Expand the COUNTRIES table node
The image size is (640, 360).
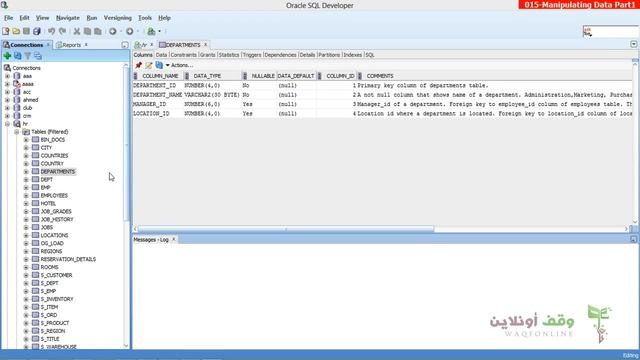26,156
